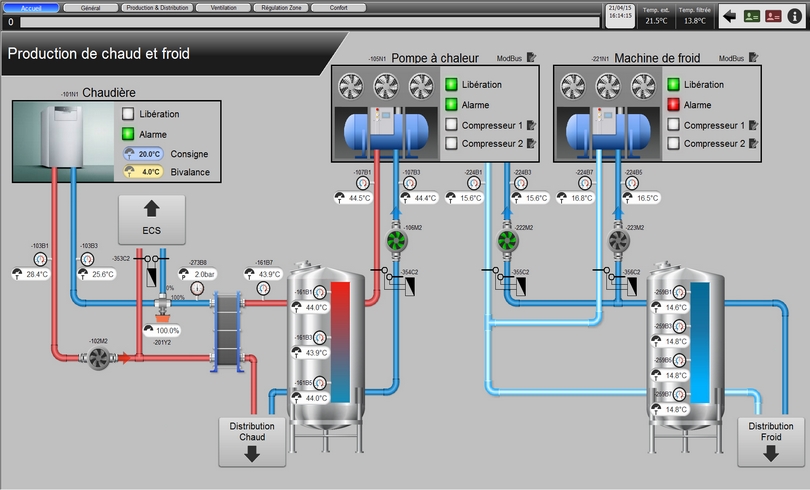Toggle Chaudière Libération indicator
810x490 pixels.
pos(128,115)
